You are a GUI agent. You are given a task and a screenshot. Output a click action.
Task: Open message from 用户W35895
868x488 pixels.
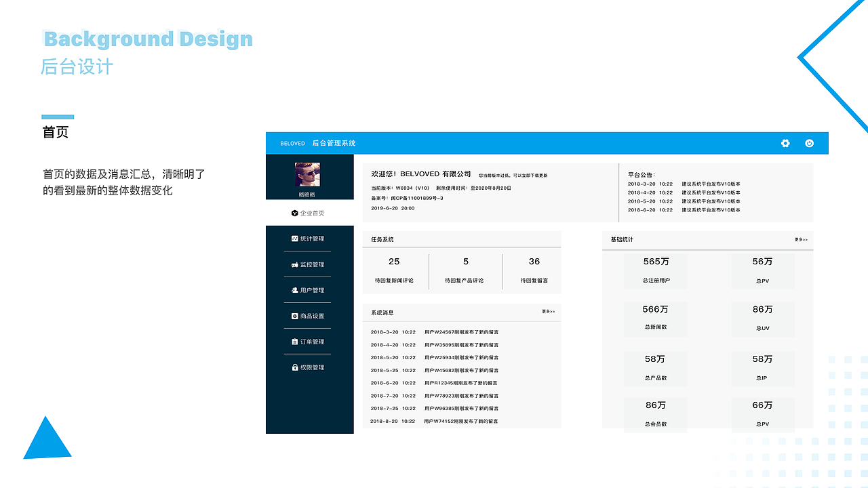pyautogui.click(x=434, y=345)
